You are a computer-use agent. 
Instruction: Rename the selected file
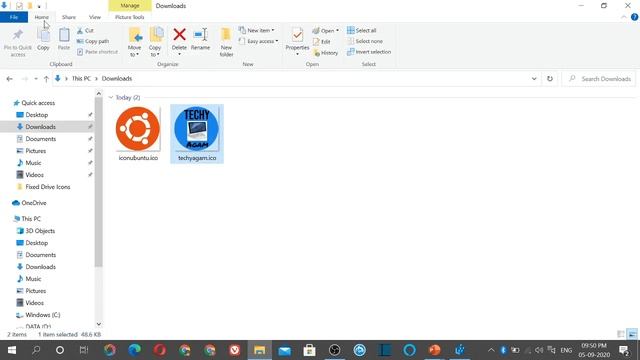pyautogui.click(x=200, y=40)
